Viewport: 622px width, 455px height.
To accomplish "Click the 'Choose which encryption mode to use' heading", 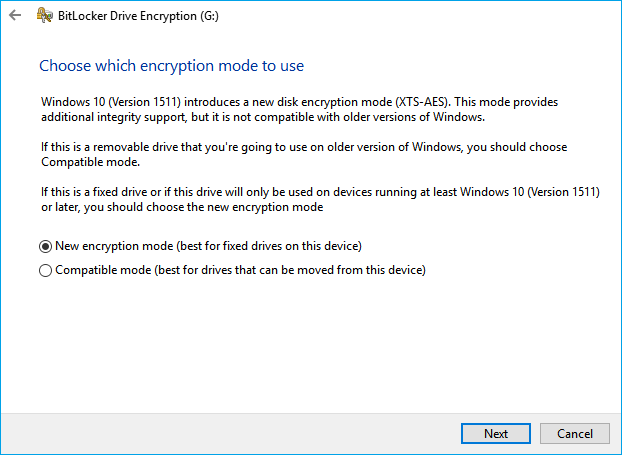I will click(x=171, y=66).
